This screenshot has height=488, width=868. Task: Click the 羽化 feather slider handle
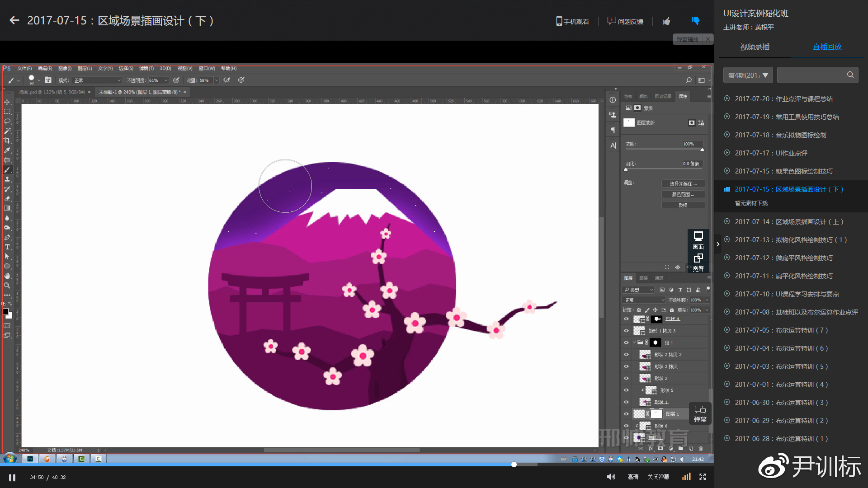626,169
